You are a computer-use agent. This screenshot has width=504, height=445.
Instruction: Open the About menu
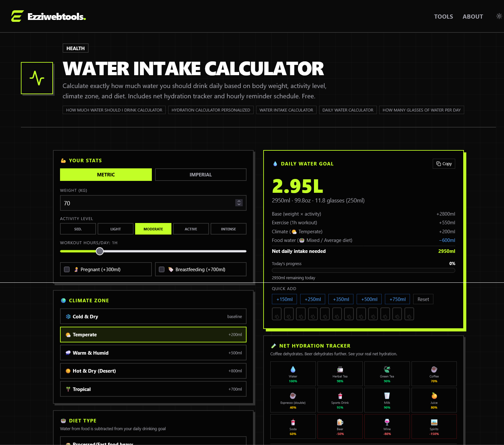tap(473, 16)
